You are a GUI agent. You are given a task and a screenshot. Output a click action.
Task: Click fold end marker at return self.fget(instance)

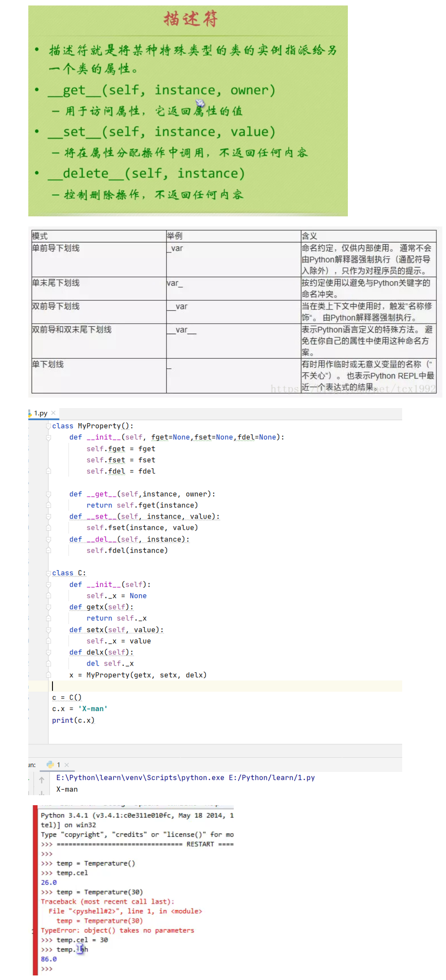[48, 505]
